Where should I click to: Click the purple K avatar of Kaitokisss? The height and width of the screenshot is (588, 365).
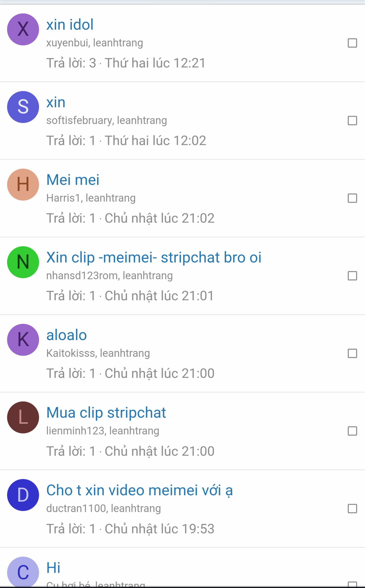23,340
